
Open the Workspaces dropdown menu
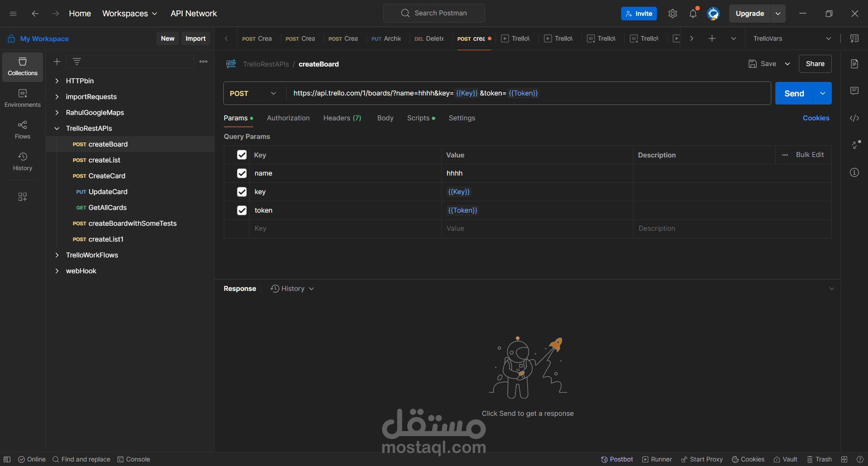(x=130, y=14)
